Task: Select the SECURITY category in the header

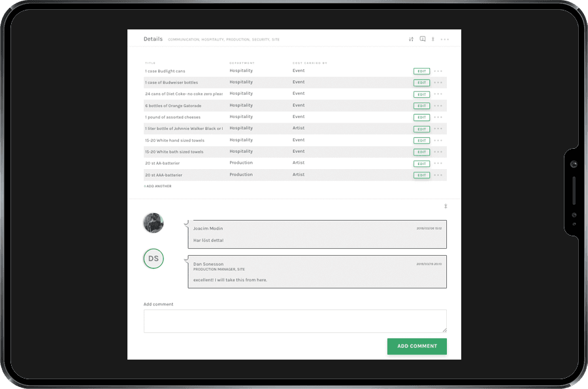Action: click(x=260, y=39)
